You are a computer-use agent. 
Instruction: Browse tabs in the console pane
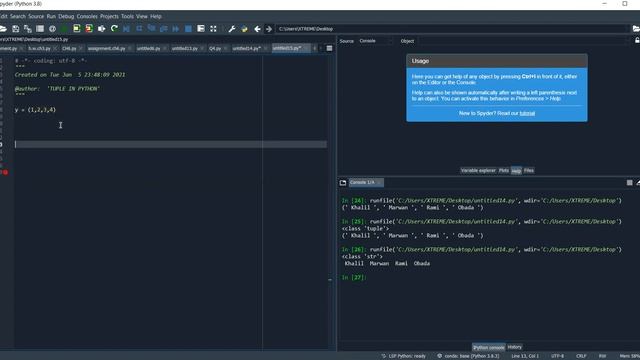pos(343,182)
